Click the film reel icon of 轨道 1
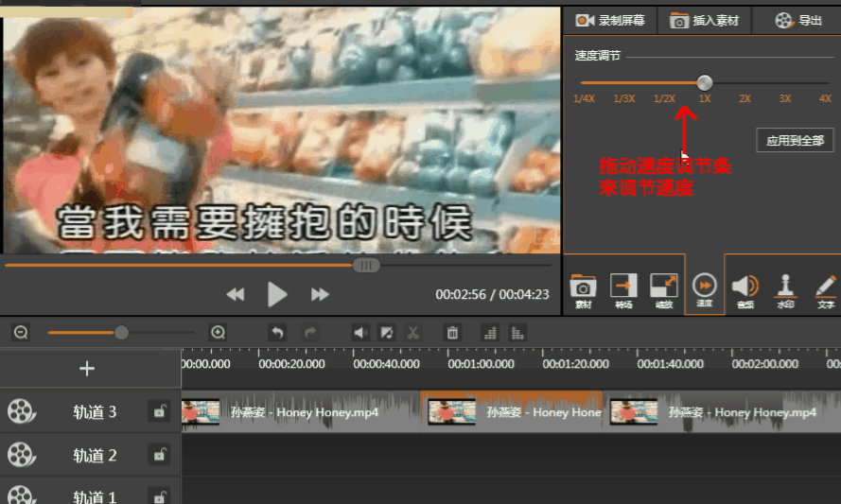The height and width of the screenshot is (504, 841). [x=22, y=495]
